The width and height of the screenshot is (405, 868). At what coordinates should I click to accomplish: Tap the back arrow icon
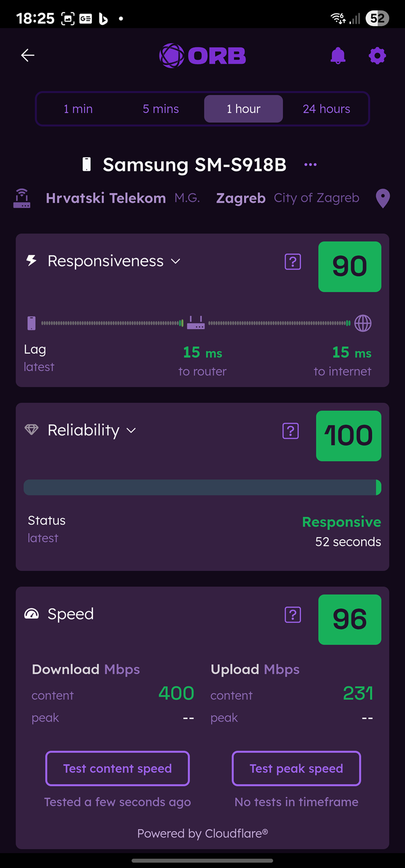[x=28, y=55]
